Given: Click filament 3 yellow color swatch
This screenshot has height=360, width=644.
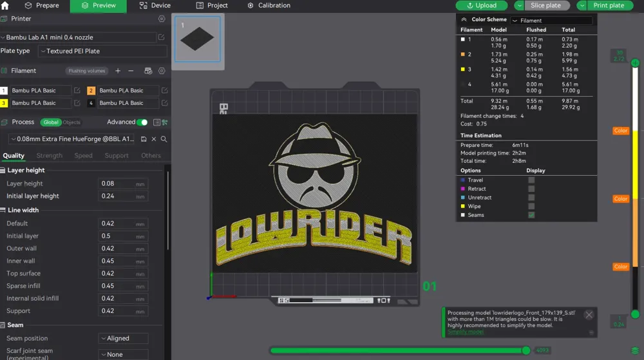Looking at the screenshot, I should coord(4,103).
